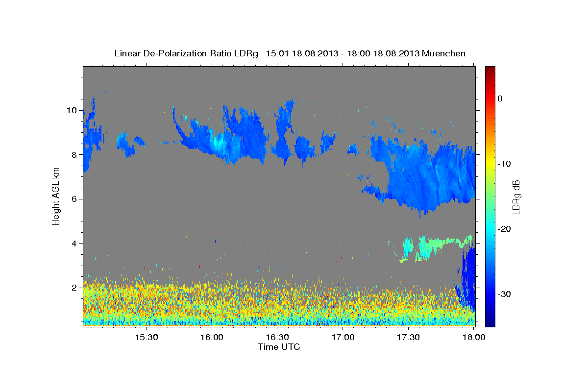The image size is (588, 392).
Task: Click the 'Height AGL km' axis label
Action: click(x=56, y=196)
